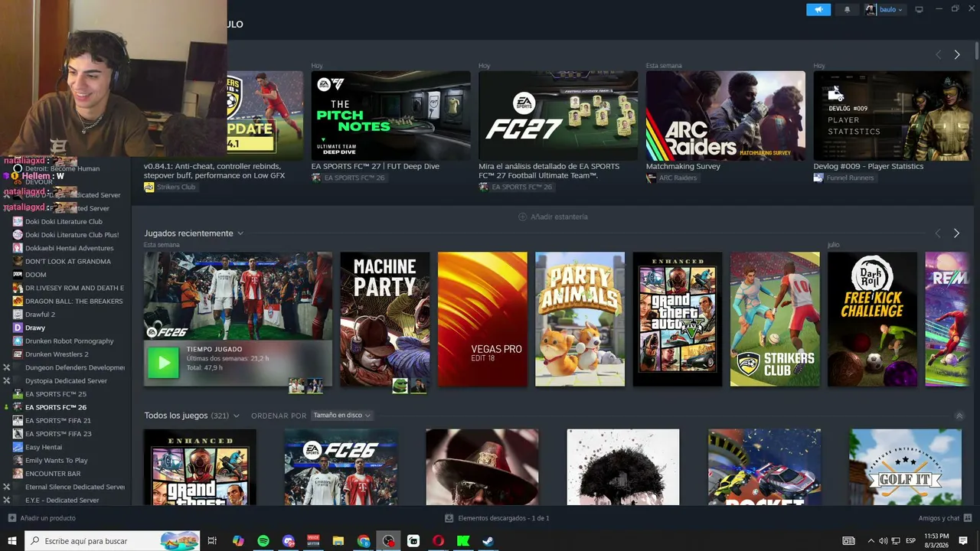The height and width of the screenshot is (551, 980).
Task: Open ARC Raiders Matchmaking Survey news
Action: (x=725, y=116)
